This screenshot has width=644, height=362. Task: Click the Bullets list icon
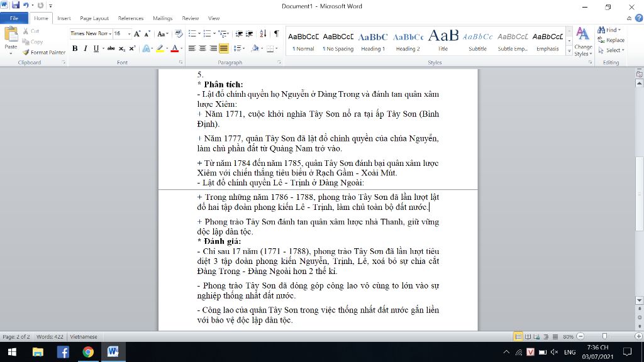pyautogui.click(x=192, y=34)
